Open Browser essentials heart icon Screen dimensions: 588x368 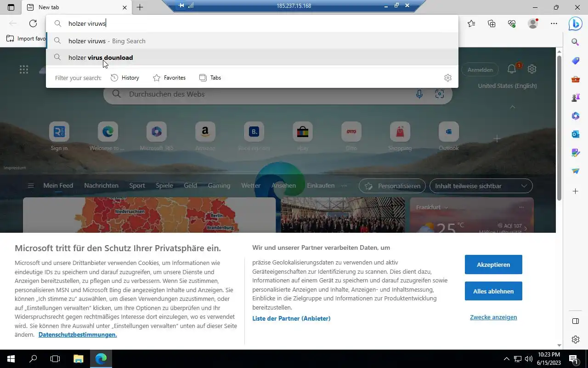pyautogui.click(x=512, y=23)
